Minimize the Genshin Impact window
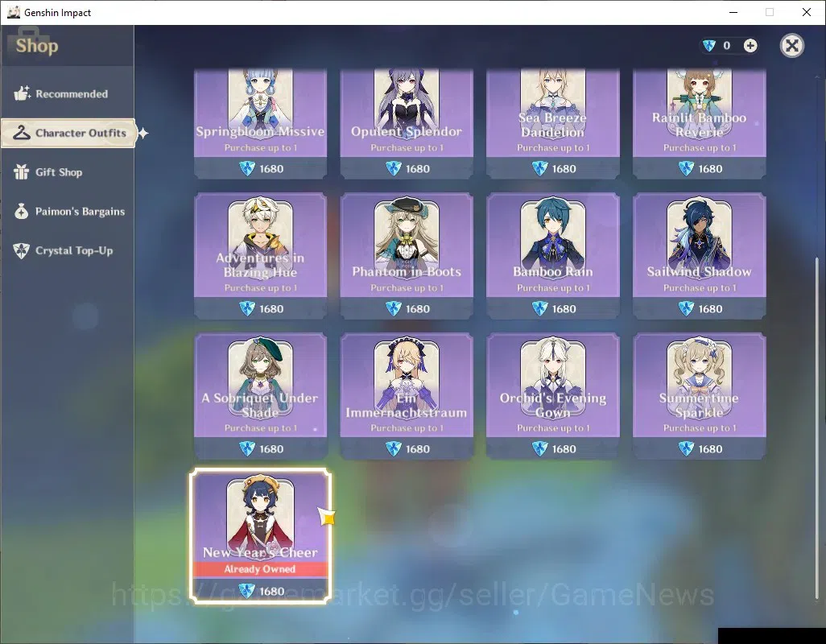 733,12
